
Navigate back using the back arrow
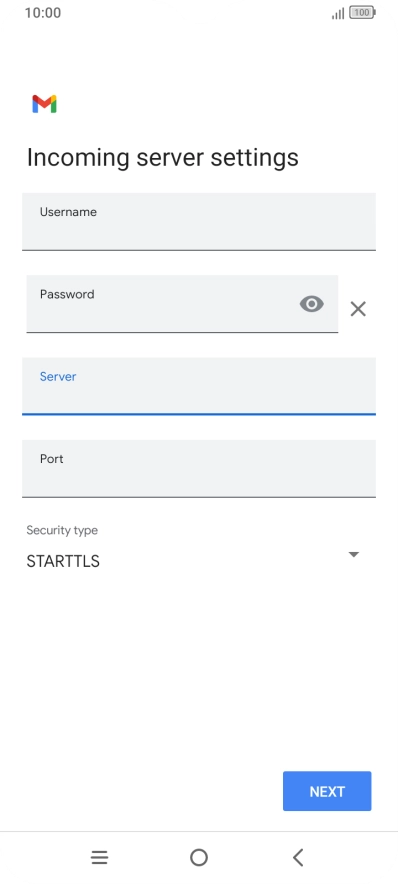click(298, 858)
